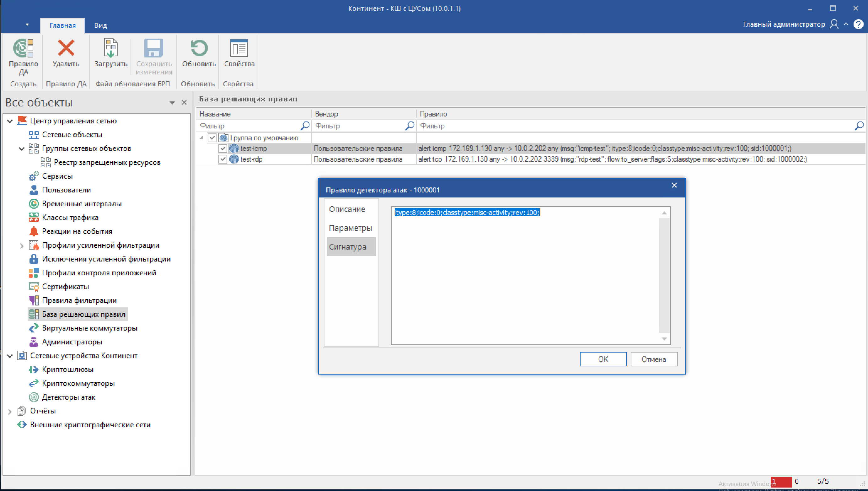Click the help question mark icon
The image size is (868, 491).
click(x=858, y=24)
